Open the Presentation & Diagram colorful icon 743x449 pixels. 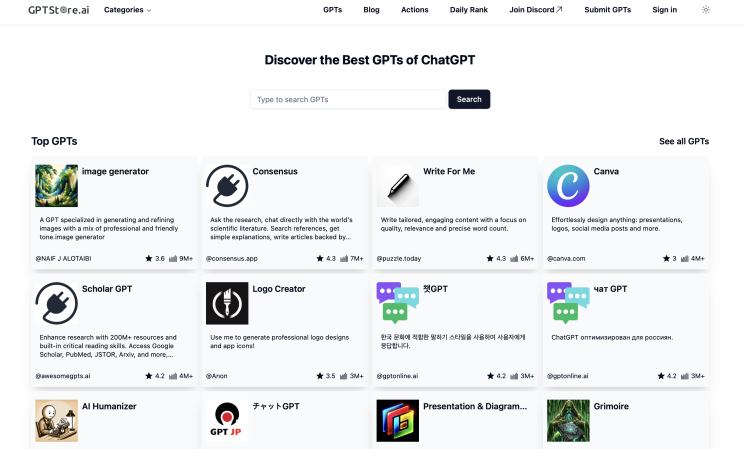398,421
